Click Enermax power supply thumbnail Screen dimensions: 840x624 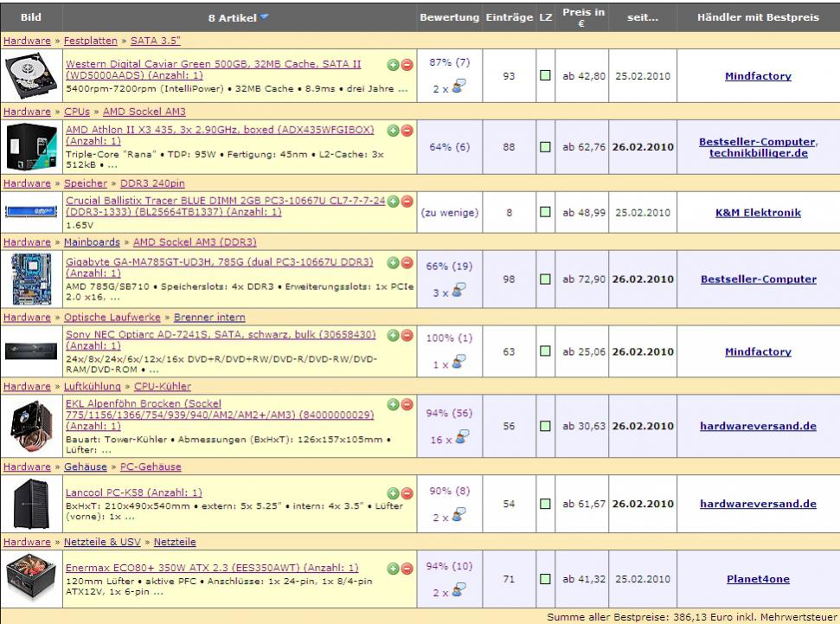31,578
